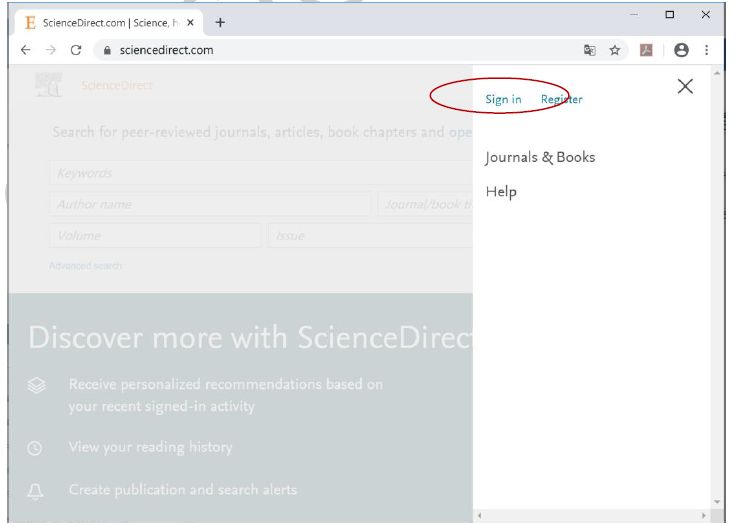Click the Elsevier tree logo
740x526 pixels.
(x=49, y=84)
